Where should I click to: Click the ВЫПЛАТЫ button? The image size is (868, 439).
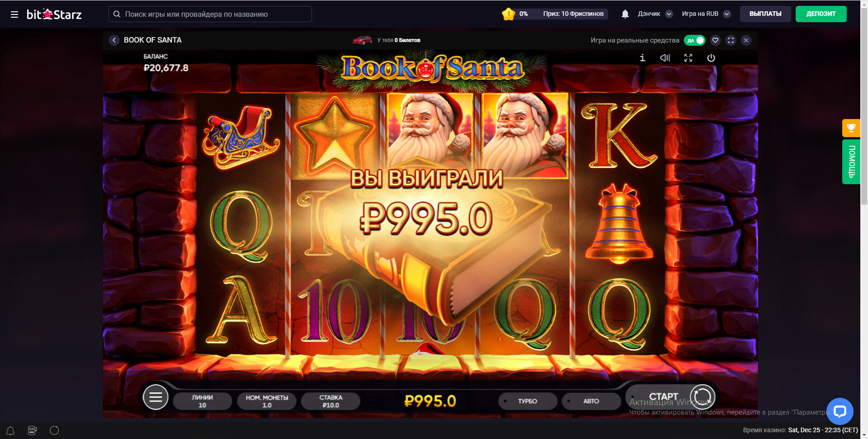coord(765,14)
